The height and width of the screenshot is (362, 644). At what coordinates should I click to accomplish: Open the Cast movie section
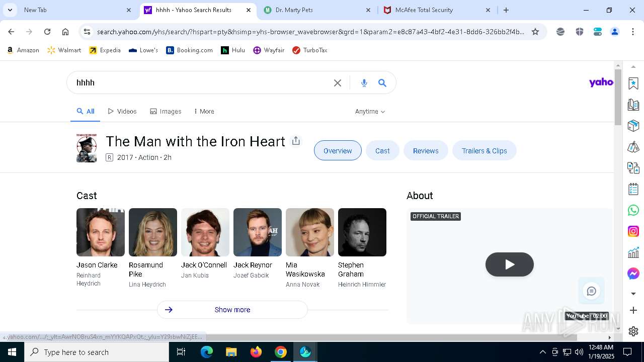pos(382,151)
